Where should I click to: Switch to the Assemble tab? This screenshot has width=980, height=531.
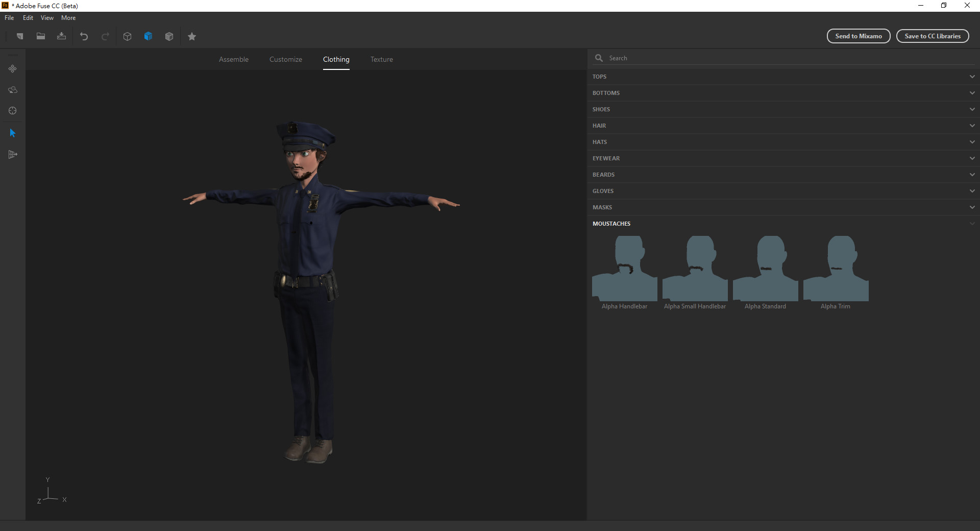point(234,59)
